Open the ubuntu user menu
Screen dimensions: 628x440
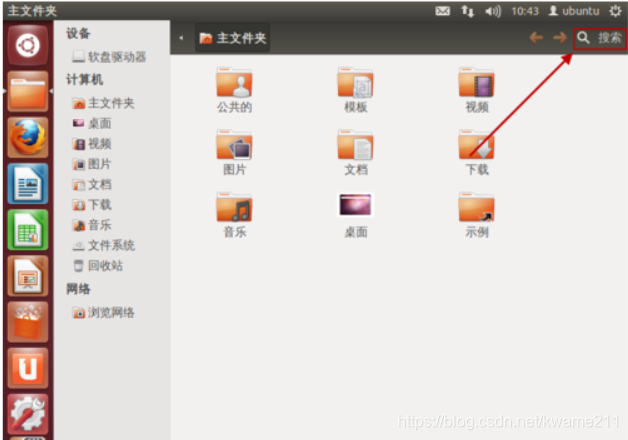[x=574, y=11]
